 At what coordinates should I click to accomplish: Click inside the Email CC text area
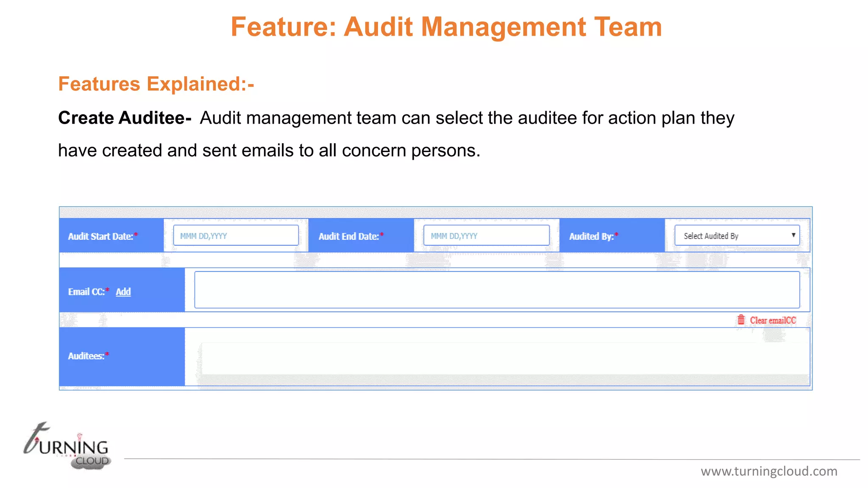[x=497, y=290]
